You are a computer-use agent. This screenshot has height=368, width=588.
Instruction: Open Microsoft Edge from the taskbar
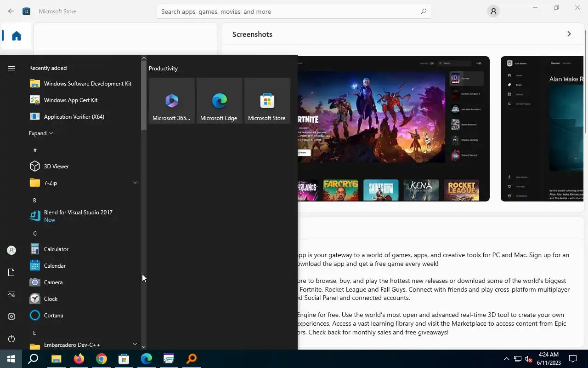[x=147, y=359]
